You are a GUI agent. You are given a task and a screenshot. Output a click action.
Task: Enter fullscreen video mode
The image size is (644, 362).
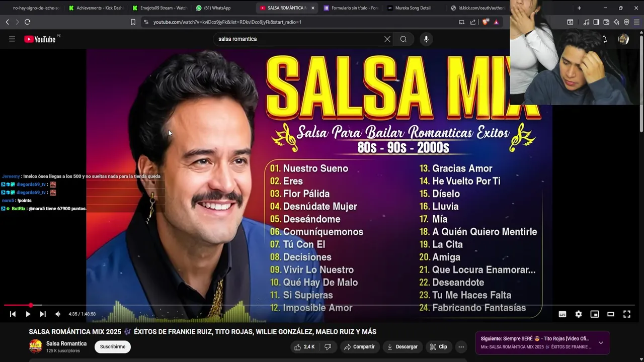[x=627, y=314]
